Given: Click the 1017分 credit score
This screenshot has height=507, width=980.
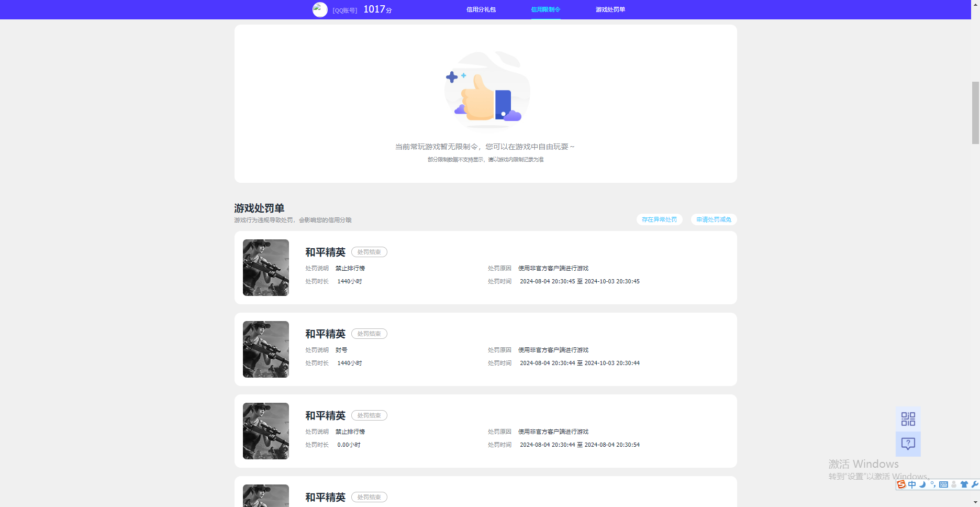Looking at the screenshot, I should pyautogui.click(x=377, y=9).
